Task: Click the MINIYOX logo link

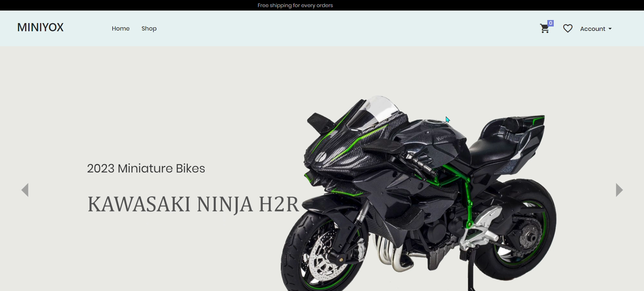Action: 40,28
